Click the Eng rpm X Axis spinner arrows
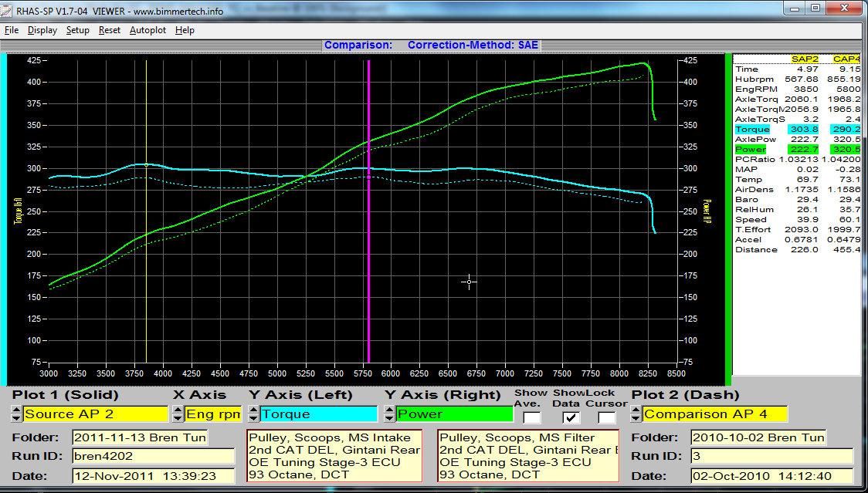Image resolution: width=868 pixels, height=493 pixels. 178,414
